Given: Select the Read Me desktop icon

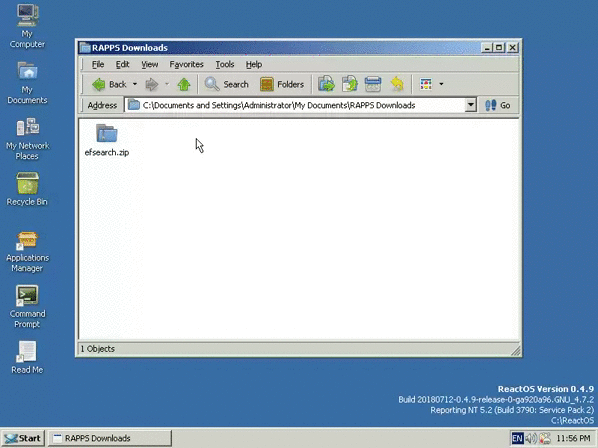Looking at the screenshot, I should 27,357.
